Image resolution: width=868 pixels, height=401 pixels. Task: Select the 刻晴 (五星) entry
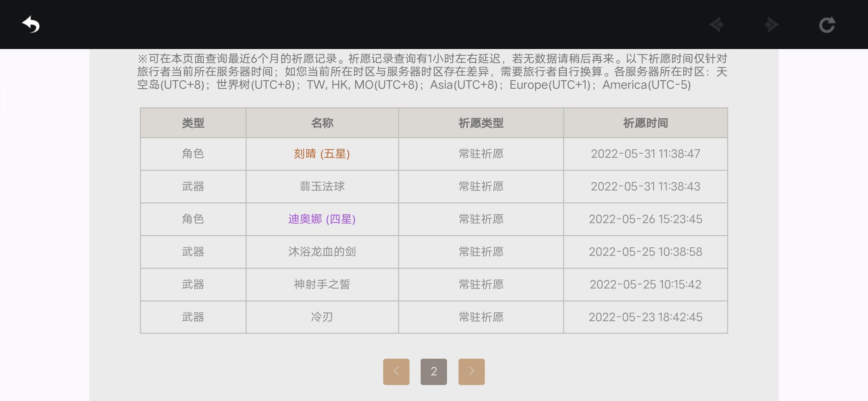[322, 154]
